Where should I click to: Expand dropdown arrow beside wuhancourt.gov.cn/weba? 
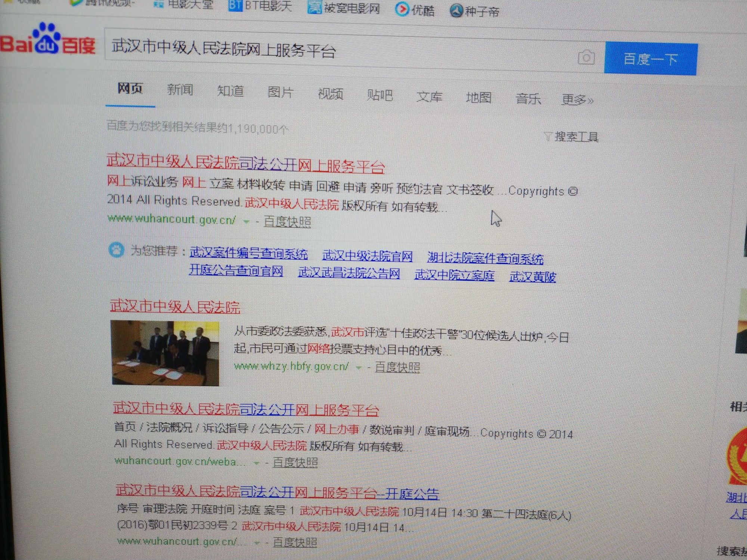click(256, 463)
